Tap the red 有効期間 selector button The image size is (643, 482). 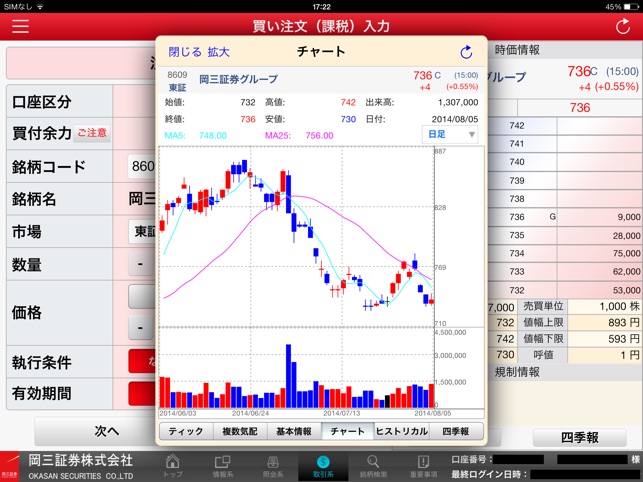coord(142,393)
